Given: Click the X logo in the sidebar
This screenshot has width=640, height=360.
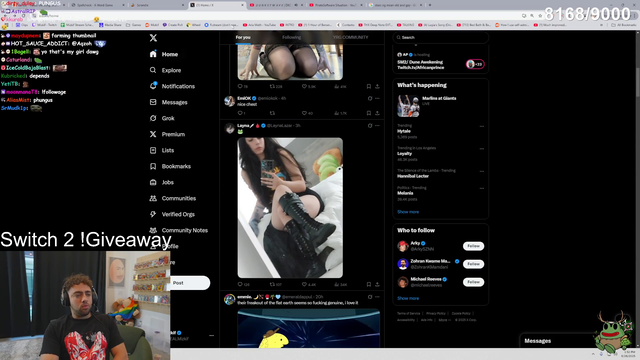Looking at the screenshot, I should pyautogui.click(x=153, y=38).
